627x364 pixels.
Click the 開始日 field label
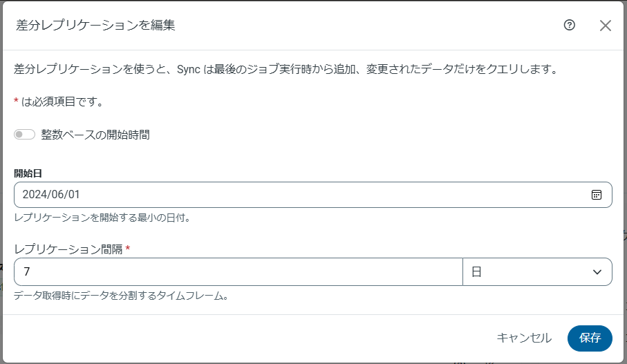pyautogui.click(x=28, y=173)
